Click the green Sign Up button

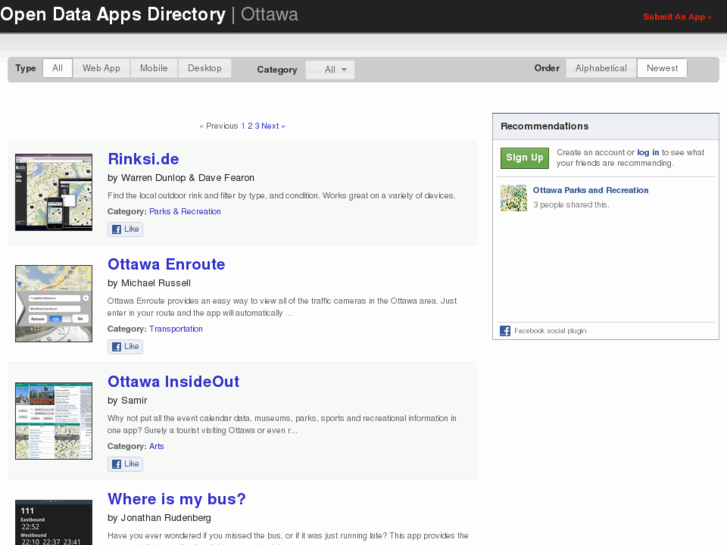tap(524, 158)
